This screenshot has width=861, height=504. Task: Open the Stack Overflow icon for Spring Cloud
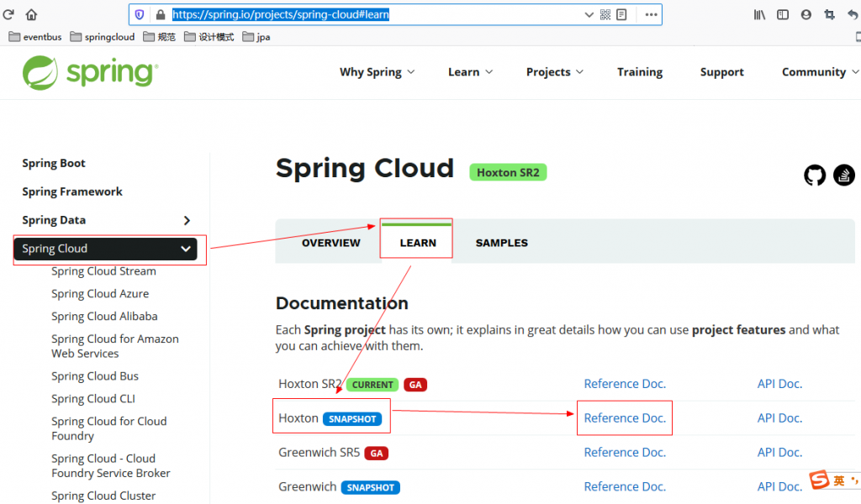click(843, 175)
